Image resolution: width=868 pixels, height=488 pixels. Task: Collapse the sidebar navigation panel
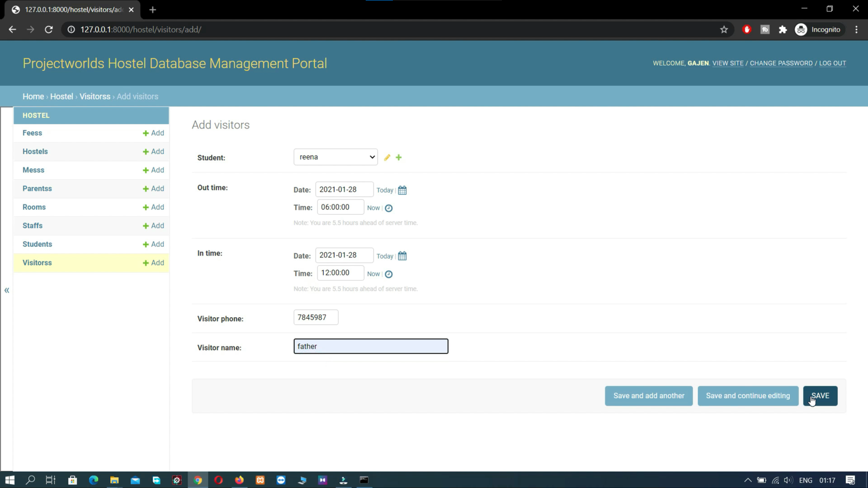tap(7, 291)
